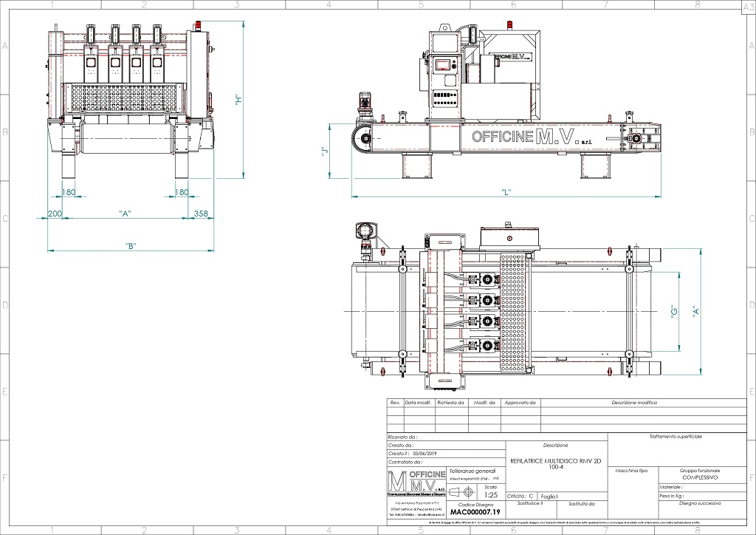Select the small Officine M.V. logo on machine cabinet
This screenshot has width=756, height=535.
511,57
